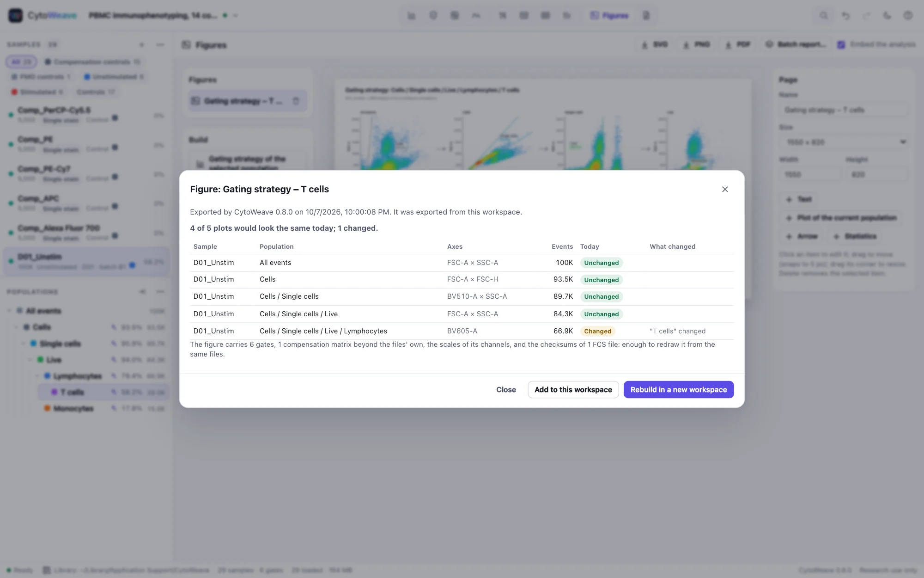This screenshot has width=924, height=578.
Task: Open the more menu in Samples header
Action: tap(160, 45)
